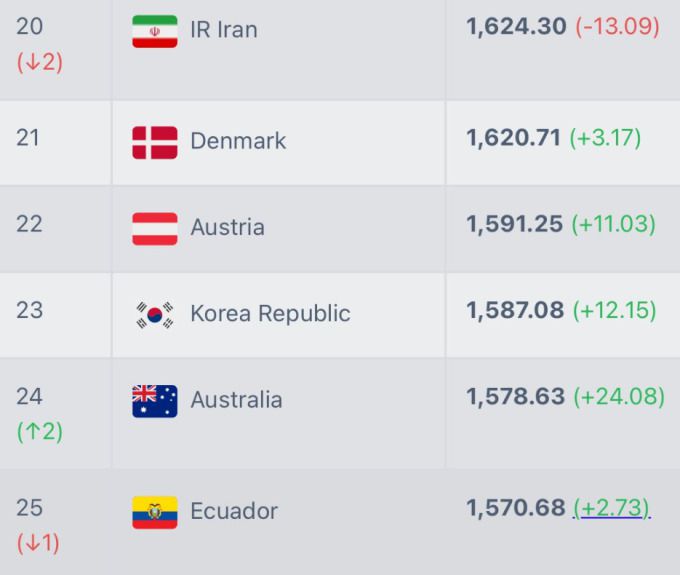Screen dimensions: 680x575
Task: Click Denmark's 1,620.71 points value
Action: (x=512, y=138)
